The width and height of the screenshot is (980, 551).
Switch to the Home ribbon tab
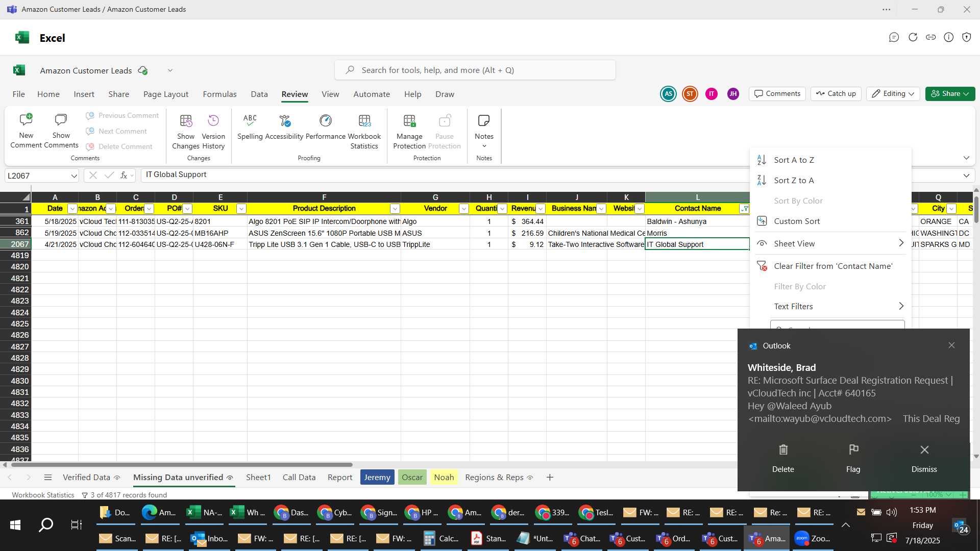click(48, 94)
